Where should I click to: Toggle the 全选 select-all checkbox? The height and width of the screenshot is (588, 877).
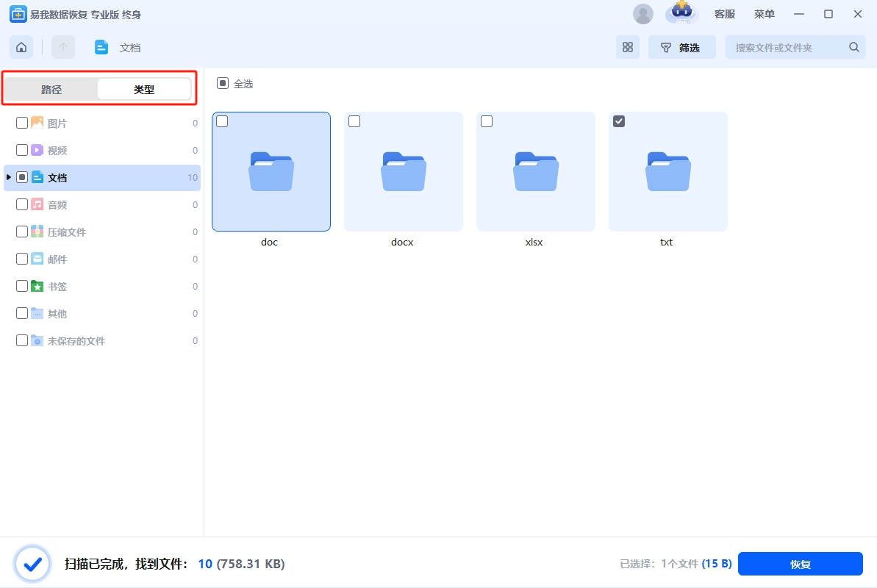click(223, 84)
